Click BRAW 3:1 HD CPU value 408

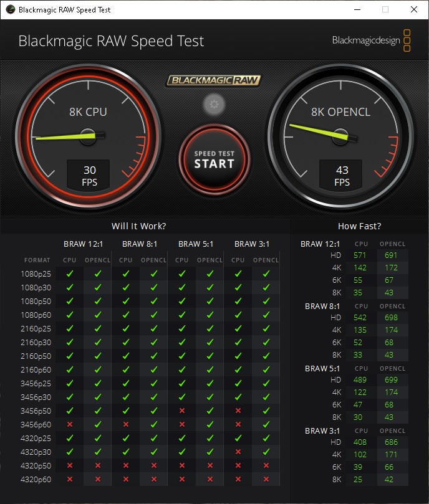pos(360,442)
